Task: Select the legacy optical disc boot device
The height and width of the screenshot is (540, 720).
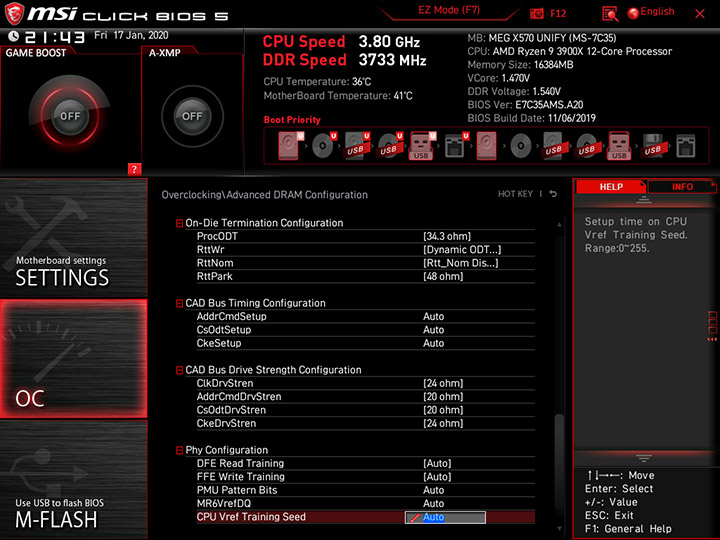Action: [x=521, y=146]
